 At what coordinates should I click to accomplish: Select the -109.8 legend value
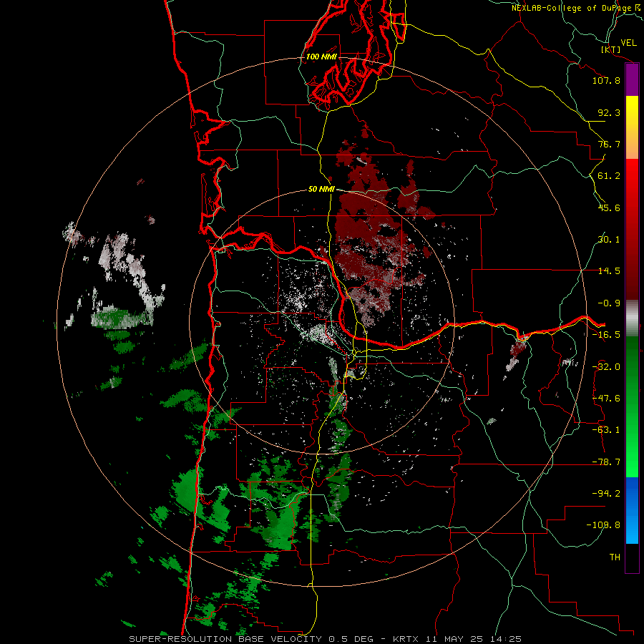click(x=604, y=525)
